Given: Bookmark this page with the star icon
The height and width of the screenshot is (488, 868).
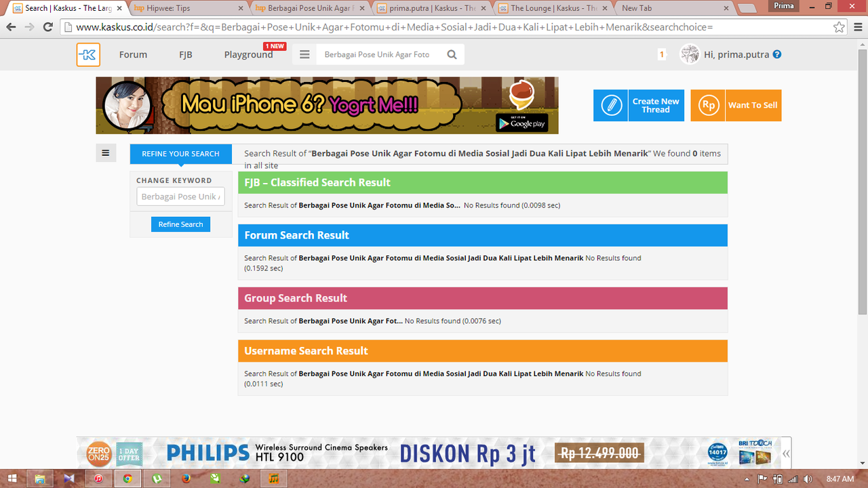Looking at the screenshot, I should tap(840, 27).
